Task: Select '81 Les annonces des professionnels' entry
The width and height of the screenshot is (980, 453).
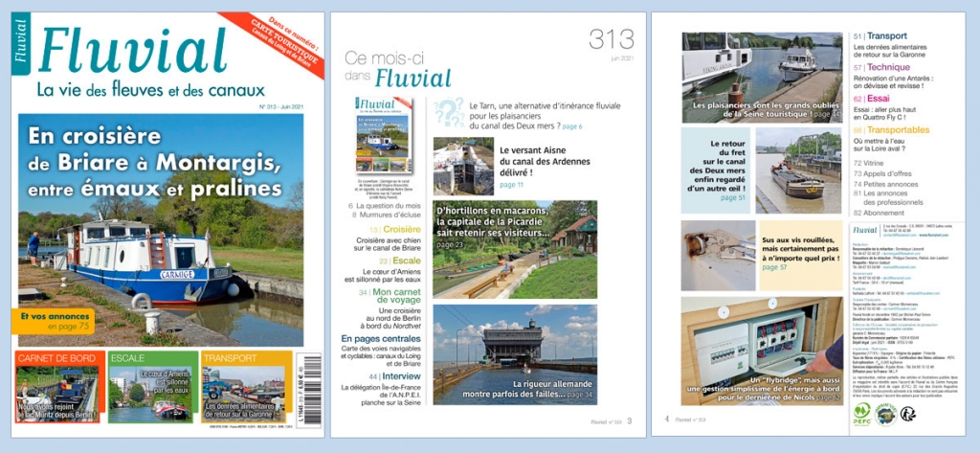Action: 887,197
